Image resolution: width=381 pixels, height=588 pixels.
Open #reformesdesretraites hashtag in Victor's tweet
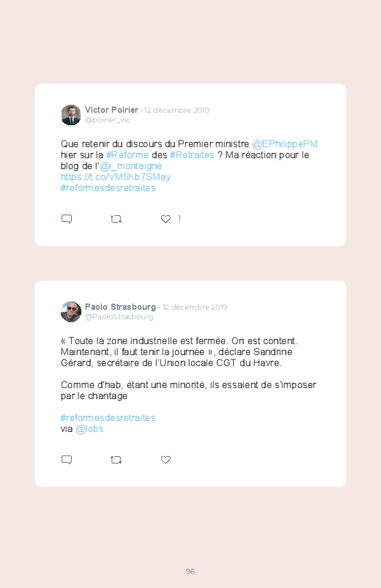coord(108,188)
